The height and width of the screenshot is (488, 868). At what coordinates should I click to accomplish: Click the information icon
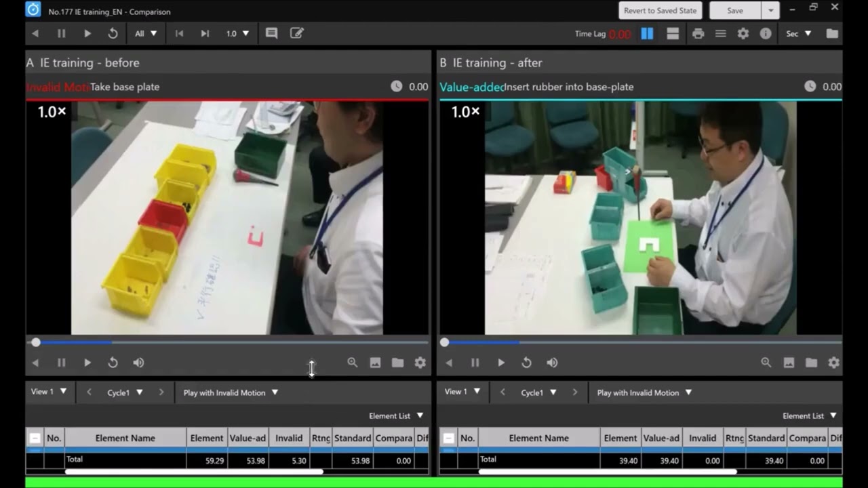click(x=766, y=33)
